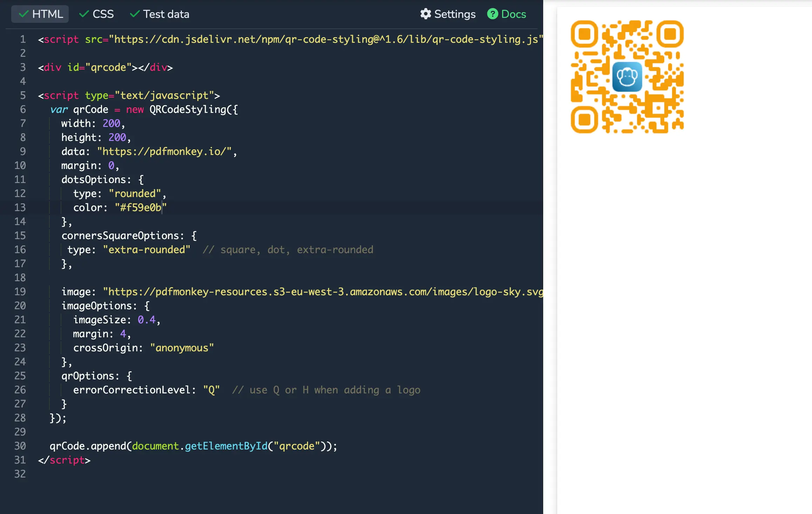Click the closing script tag
This screenshot has width=812, height=514.
pos(64,460)
